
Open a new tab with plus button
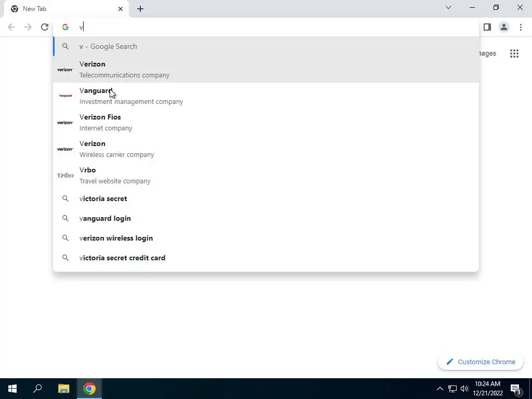click(x=140, y=9)
